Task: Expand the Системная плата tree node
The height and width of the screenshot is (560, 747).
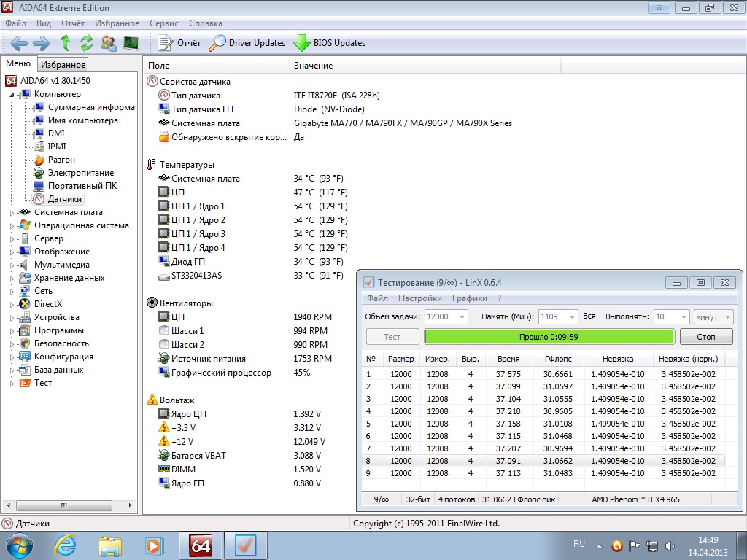Action: 12,213
